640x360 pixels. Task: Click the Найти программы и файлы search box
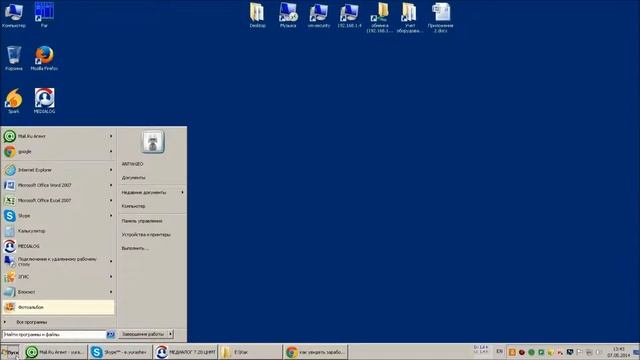(x=54, y=334)
